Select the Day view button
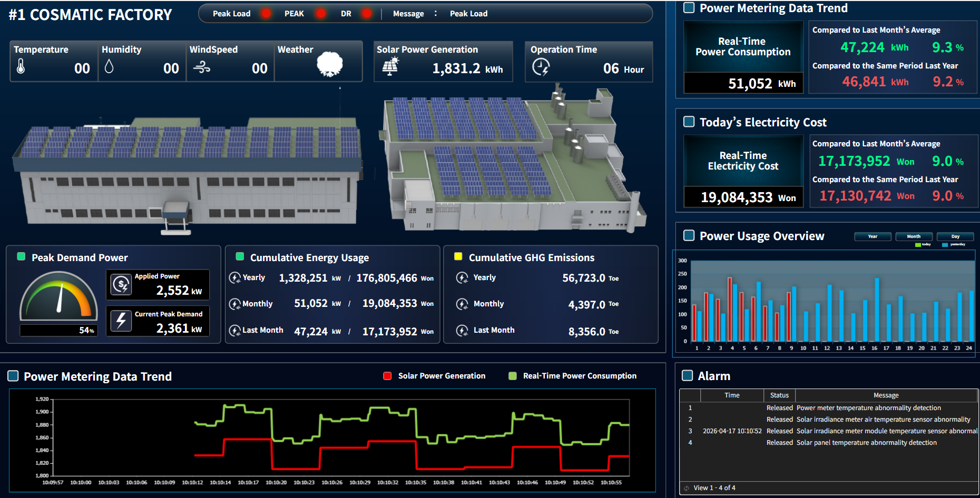This screenshot has height=498, width=980. coord(955,236)
